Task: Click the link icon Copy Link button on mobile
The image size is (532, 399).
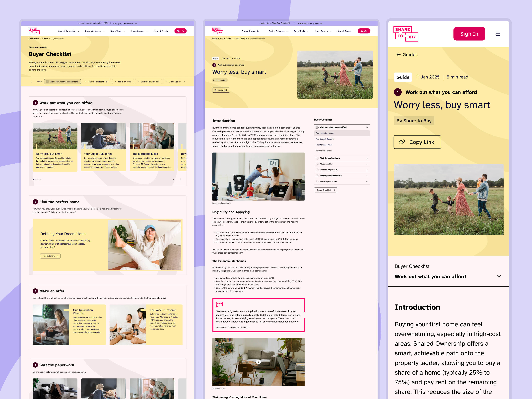Action: pyautogui.click(x=417, y=142)
